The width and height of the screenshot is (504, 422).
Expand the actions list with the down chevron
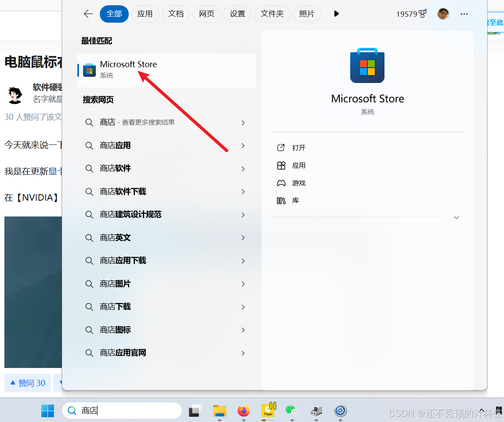pos(457,217)
